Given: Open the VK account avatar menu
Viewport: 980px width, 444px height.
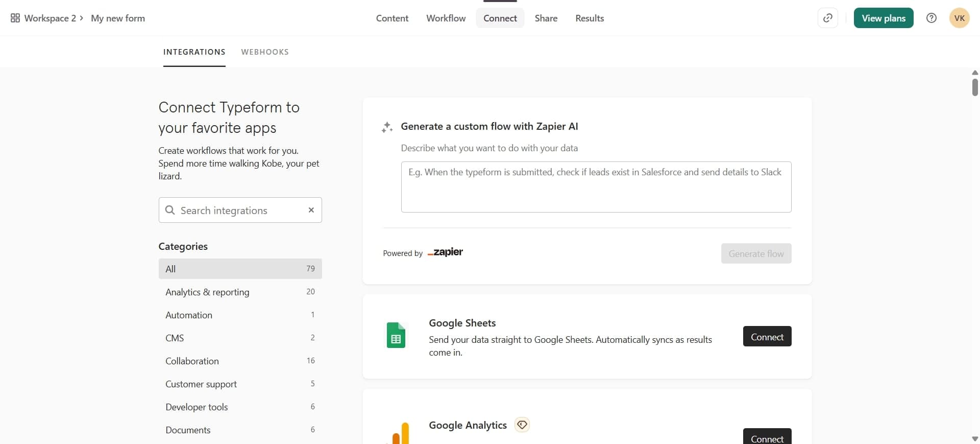Looking at the screenshot, I should tap(960, 18).
